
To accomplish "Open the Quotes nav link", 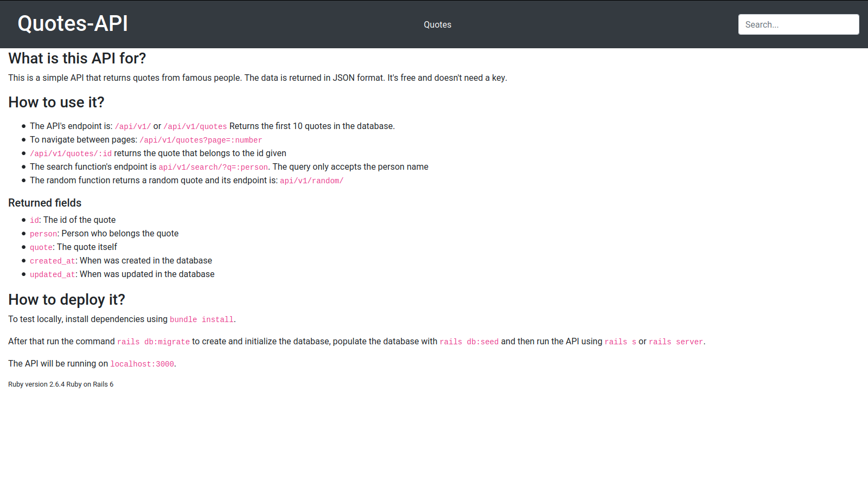I will (437, 24).
